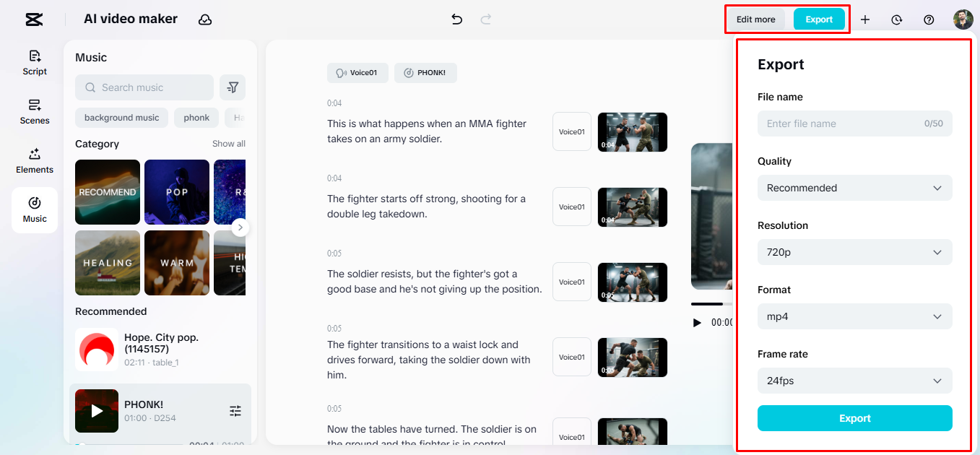Open double leg takedown scene thumbnail
Viewport: 980px width, 455px height.
tap(633, 207)
